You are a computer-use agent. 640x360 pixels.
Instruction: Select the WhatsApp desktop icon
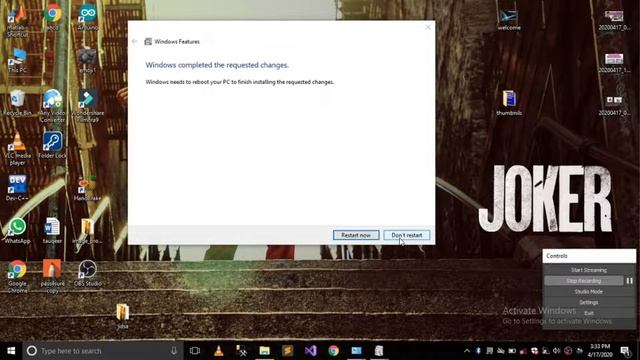tap(17, 231)
